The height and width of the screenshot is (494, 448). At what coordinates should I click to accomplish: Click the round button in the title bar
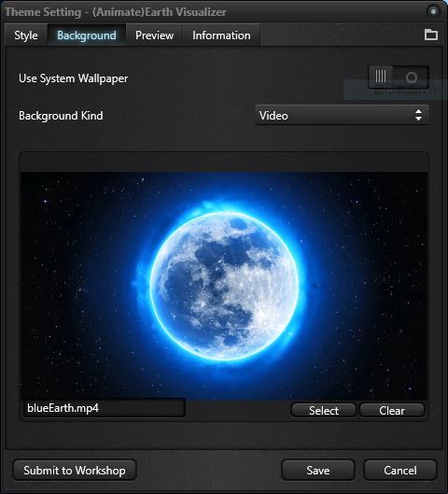433,11
